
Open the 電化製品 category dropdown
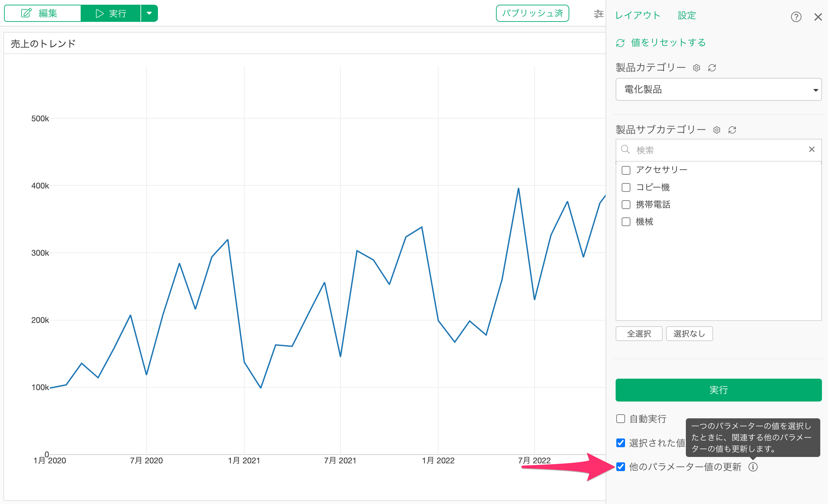718,89
